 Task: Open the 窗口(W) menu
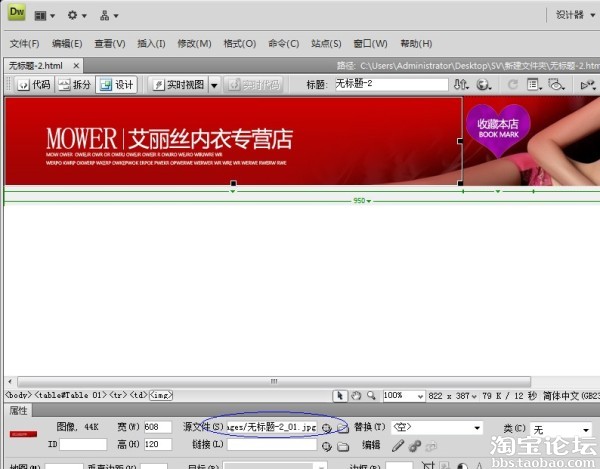(370, 44)
